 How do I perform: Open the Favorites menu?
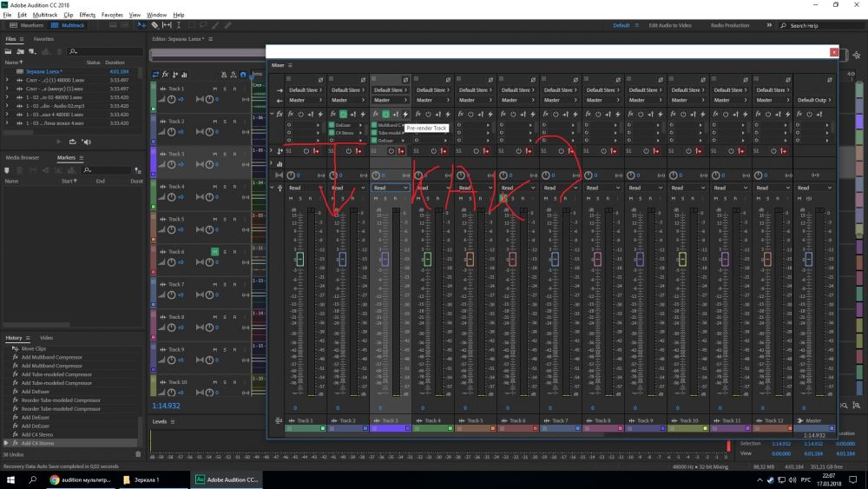click(112, 15)
